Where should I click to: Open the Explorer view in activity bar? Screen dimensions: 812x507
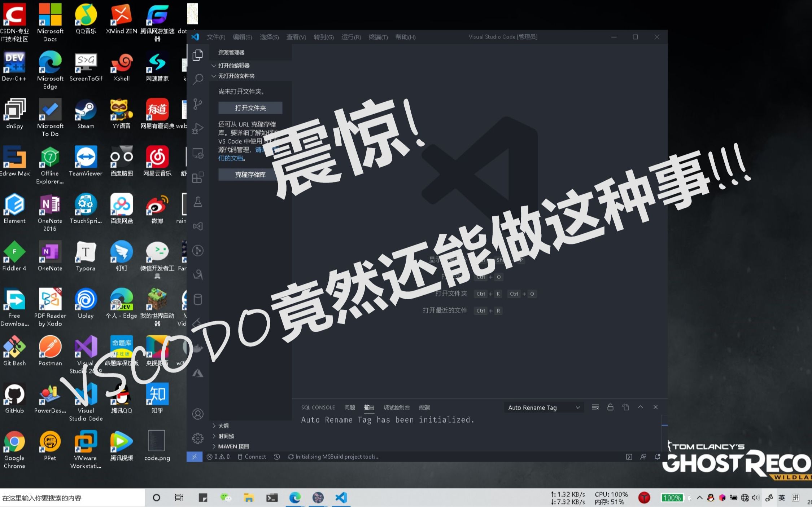tap(198, 55)
